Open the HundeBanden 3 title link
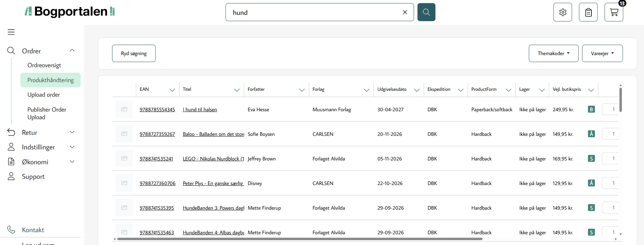The image size is (644, 245). click(x=213, y=208)
